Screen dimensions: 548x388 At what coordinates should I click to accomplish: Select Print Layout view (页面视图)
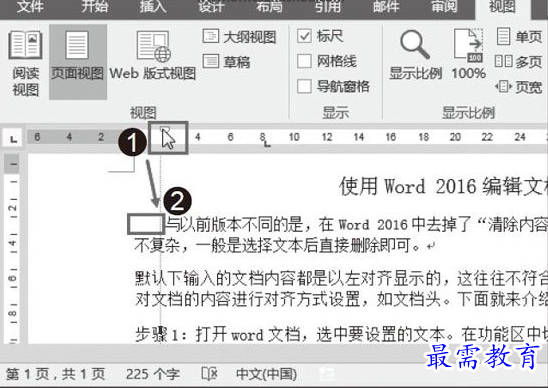click(x=78, y=62)
